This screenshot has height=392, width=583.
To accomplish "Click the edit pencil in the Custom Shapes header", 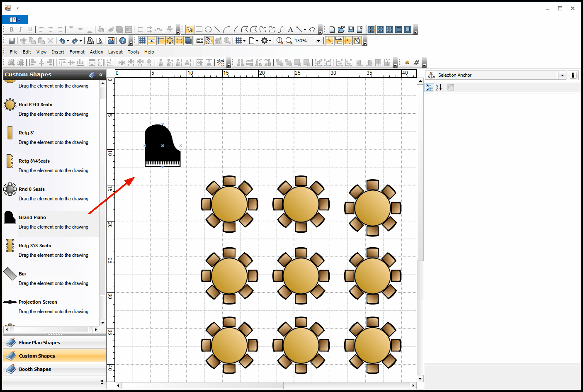I will pos(92,75).
